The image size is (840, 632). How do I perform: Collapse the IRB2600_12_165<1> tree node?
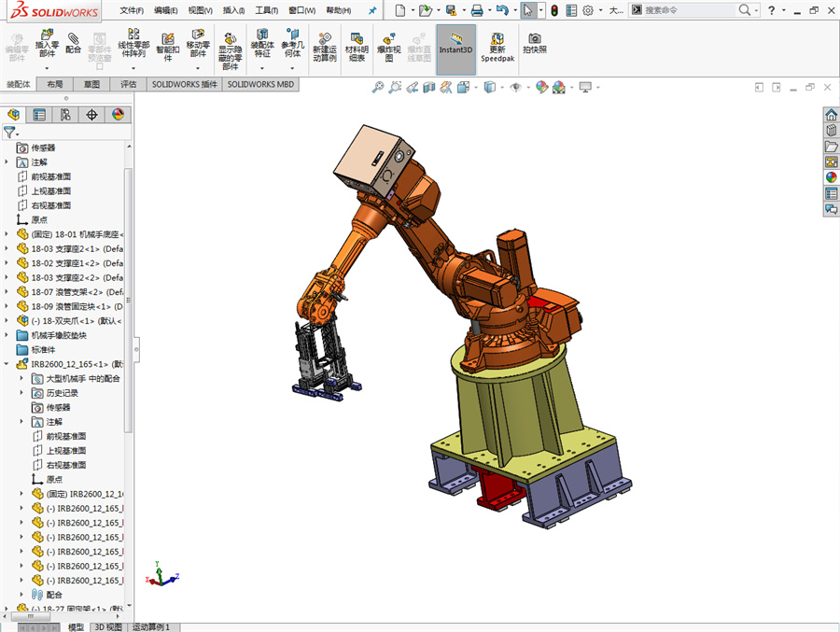click(8, 364)
